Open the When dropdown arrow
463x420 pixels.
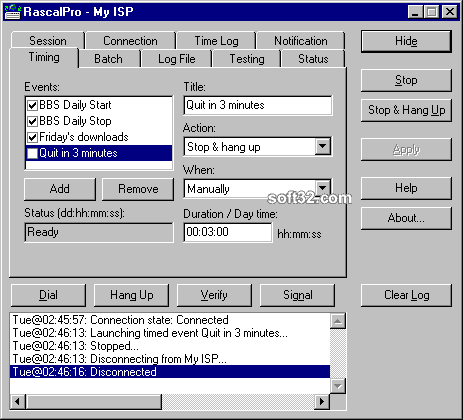pos(322,188)
